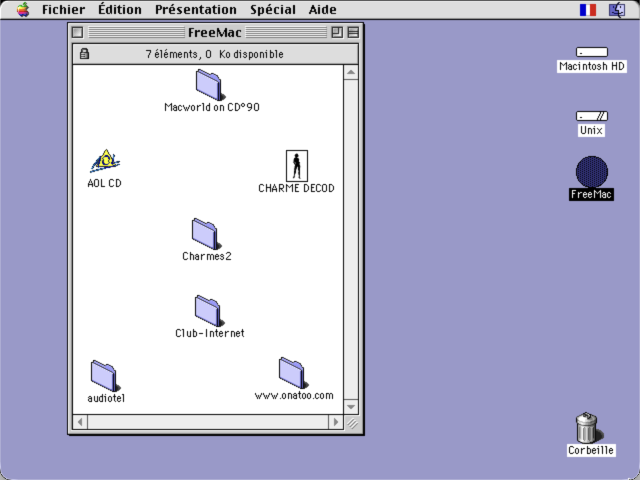Click the Macintosh HD label
Image resolution: width=640 pixels, height=480 pixels.
(x=592, y=66)
